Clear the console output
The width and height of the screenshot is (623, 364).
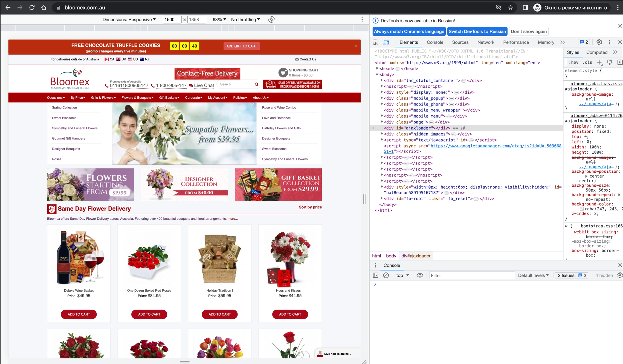click(x=386, y=275)
